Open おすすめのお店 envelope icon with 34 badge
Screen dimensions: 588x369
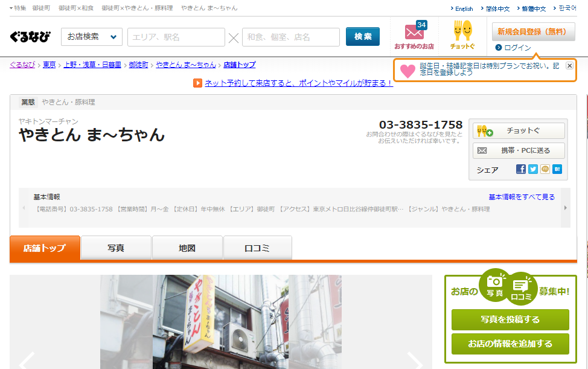414,35
